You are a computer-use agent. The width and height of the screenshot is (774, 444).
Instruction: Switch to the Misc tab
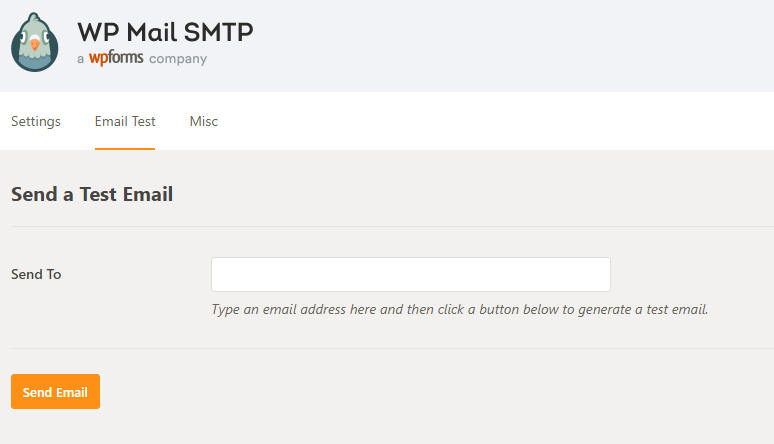click(203, 121)
